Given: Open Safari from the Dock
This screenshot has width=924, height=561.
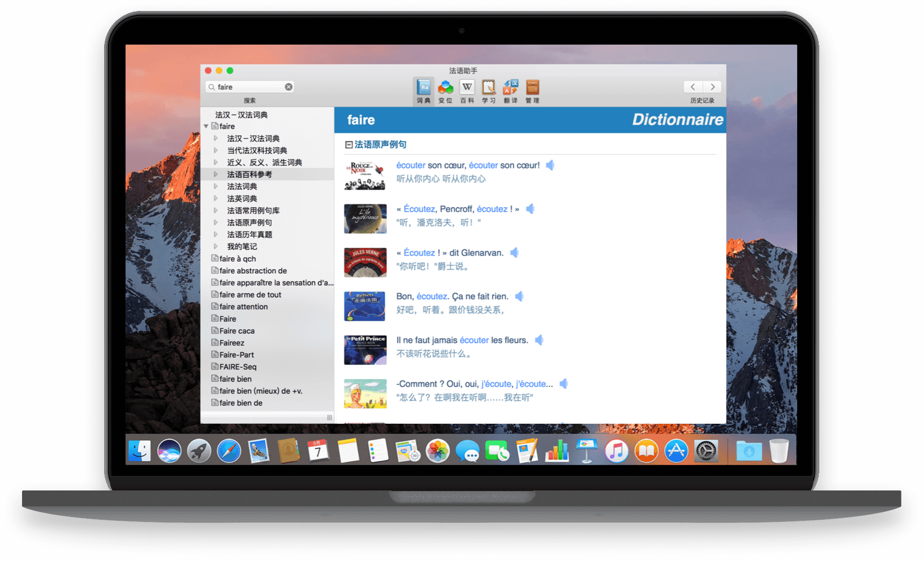Looking at the screenshot, I should pos(229,451).
